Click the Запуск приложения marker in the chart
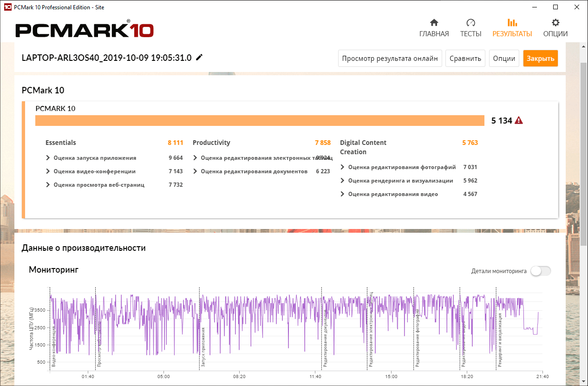 tap(203, 347)
